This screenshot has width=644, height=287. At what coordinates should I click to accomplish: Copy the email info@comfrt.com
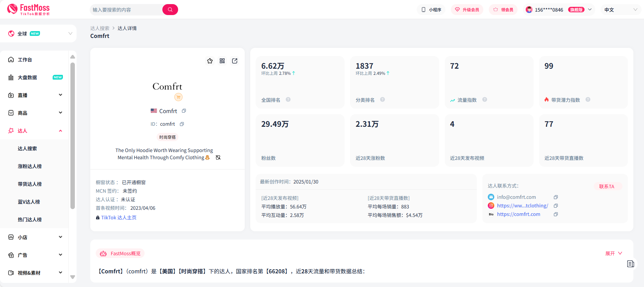tap(556, 197)
